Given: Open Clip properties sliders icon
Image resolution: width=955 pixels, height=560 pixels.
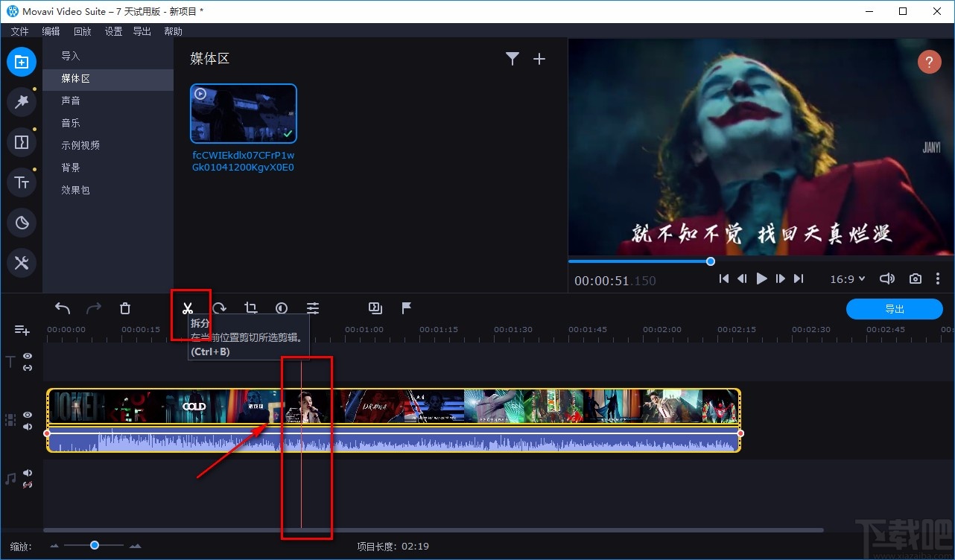Looking at the screenshot, I should [313, 308].
